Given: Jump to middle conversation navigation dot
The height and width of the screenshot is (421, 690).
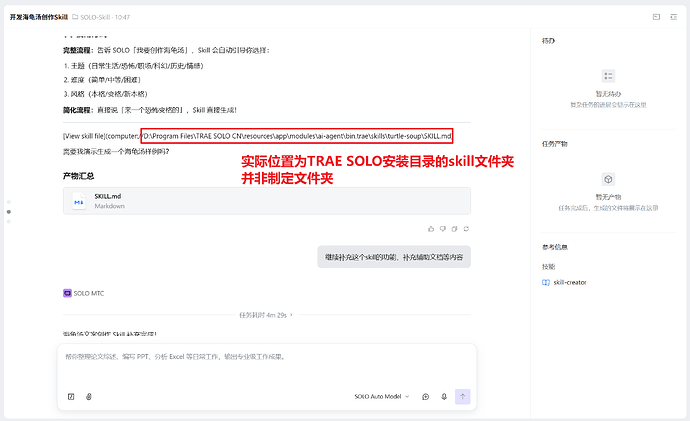Looking at the screenshot, I should click(9, 212).
